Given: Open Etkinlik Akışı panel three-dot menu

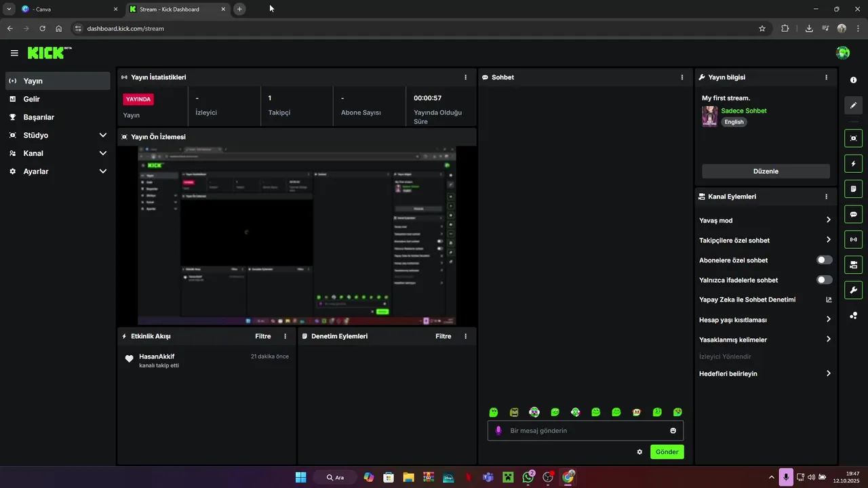Looking at the screenshot, I should (x=285, y=336).
